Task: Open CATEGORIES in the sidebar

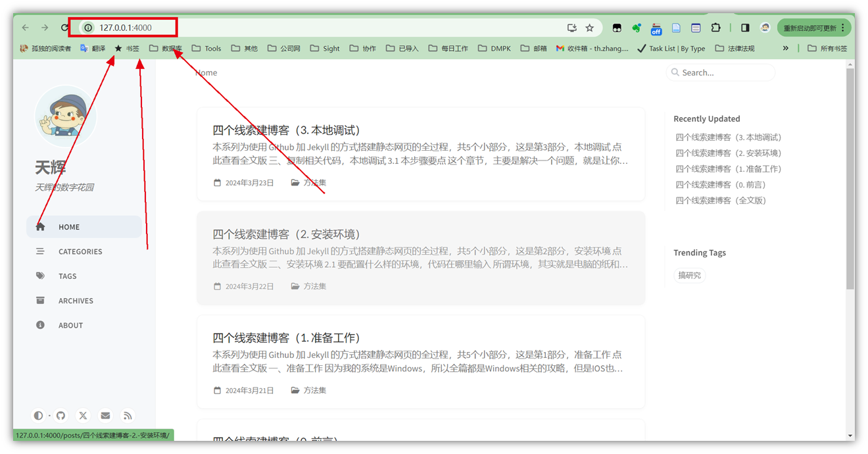Action: click(84, 251)
